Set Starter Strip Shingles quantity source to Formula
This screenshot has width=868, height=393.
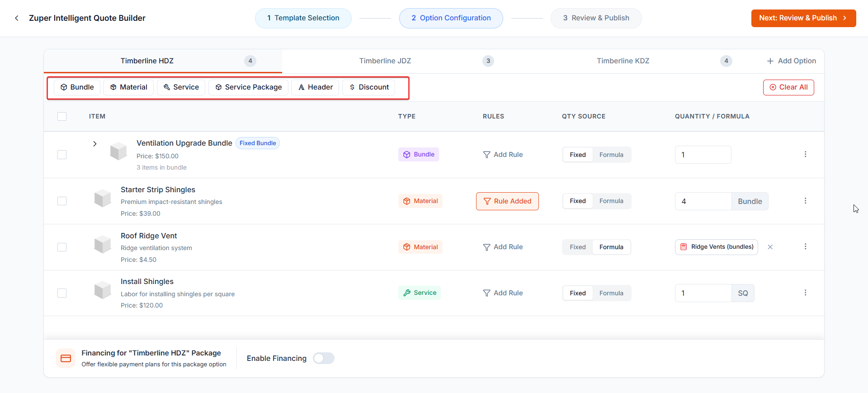(x=611, y=201)
